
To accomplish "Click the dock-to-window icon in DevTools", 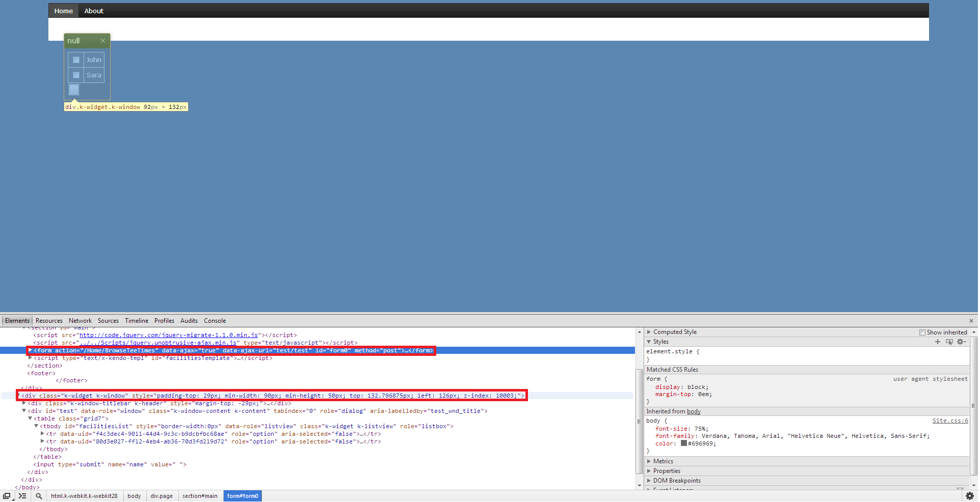I will pos(7,496).
